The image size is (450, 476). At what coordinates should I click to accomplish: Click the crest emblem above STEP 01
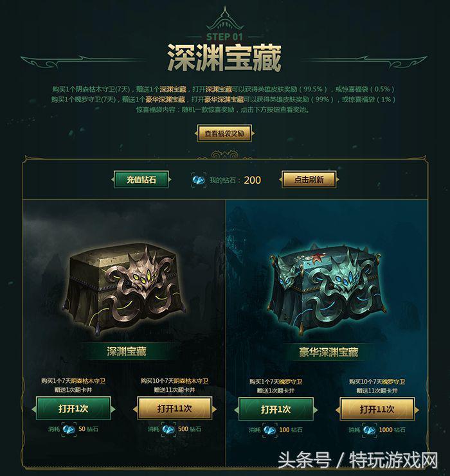coord(225,19)
